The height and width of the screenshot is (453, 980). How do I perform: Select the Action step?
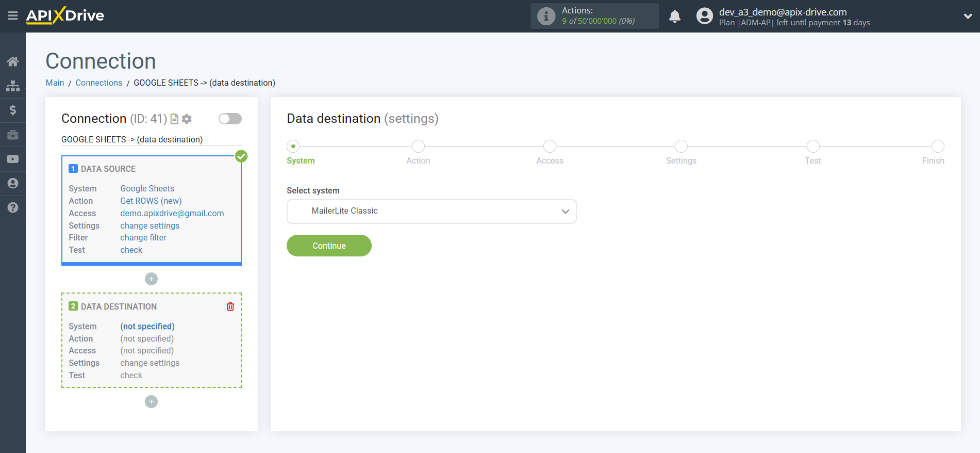[x=418, y=147]
